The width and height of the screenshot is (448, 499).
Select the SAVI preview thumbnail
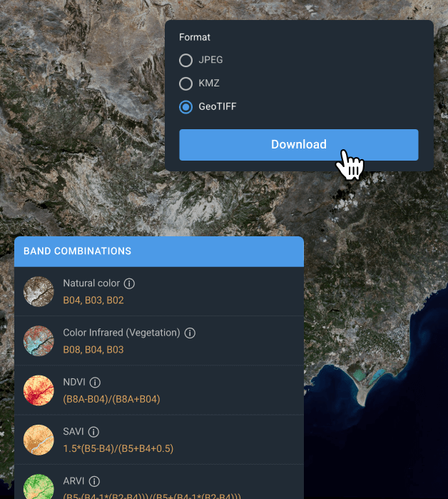[x=39, y=440]
